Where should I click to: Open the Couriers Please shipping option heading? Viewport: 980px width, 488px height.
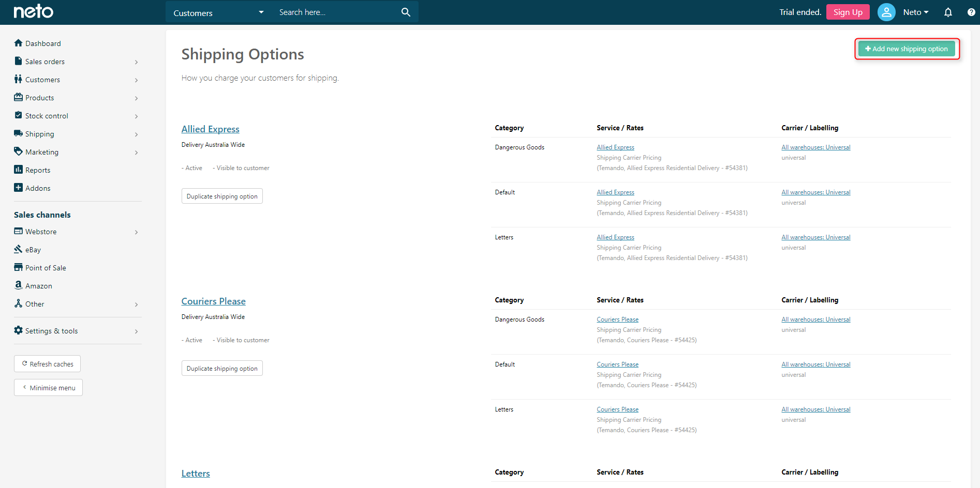click(x=214, y=301)
